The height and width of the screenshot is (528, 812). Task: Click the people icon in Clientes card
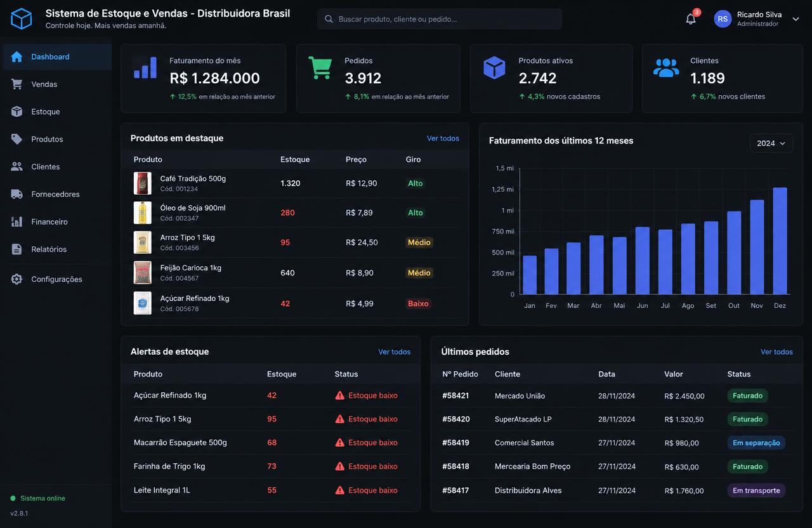666,68
